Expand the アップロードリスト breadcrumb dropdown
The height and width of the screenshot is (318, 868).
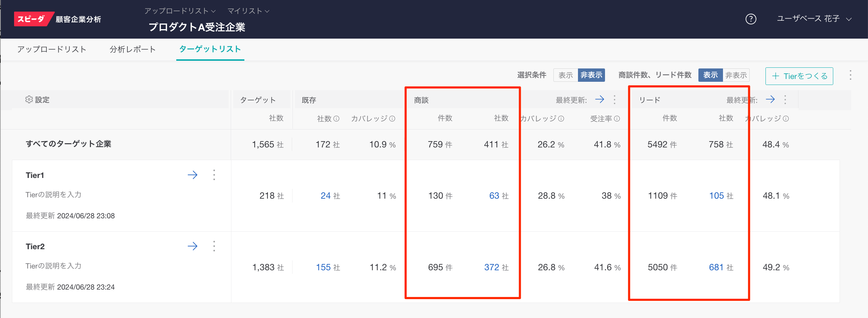(180, 11)
